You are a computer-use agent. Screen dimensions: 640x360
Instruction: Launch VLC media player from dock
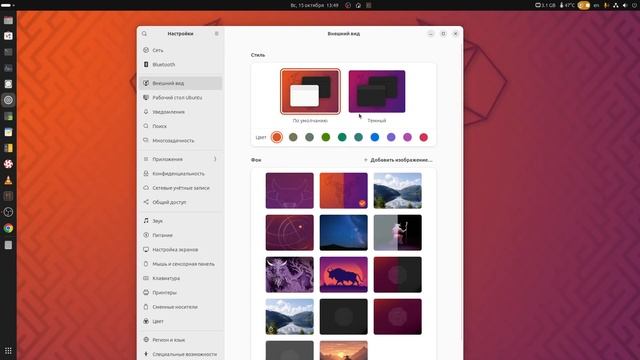8,180
